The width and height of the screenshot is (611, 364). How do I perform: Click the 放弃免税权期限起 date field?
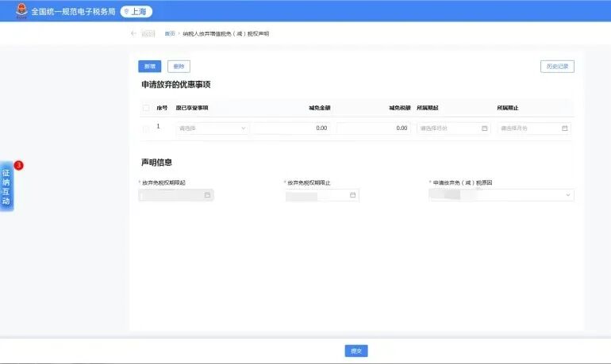[176, 195]
